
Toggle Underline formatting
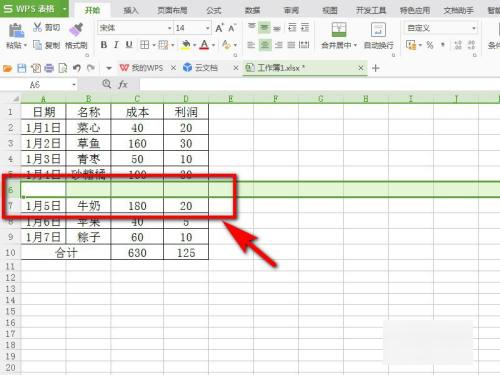pos(129,45)
